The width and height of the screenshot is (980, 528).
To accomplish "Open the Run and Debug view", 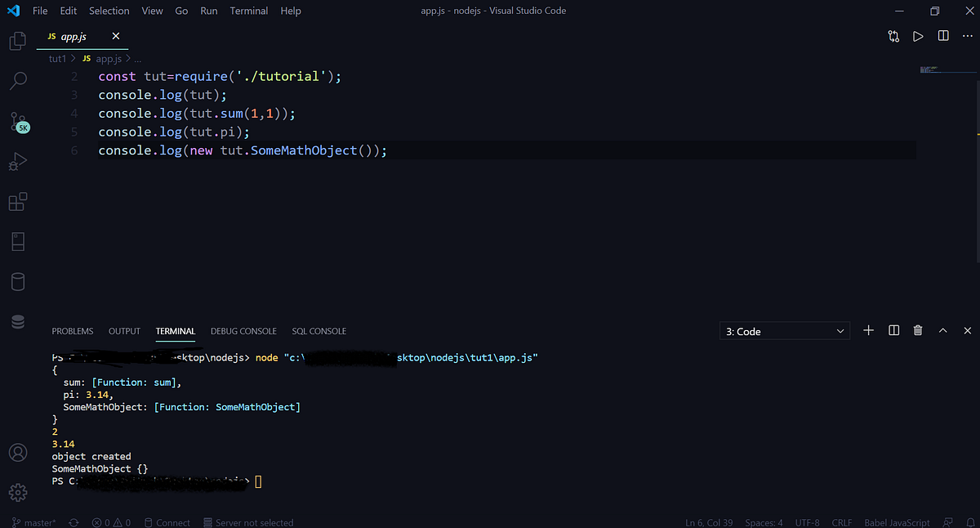I will (17, 161).
